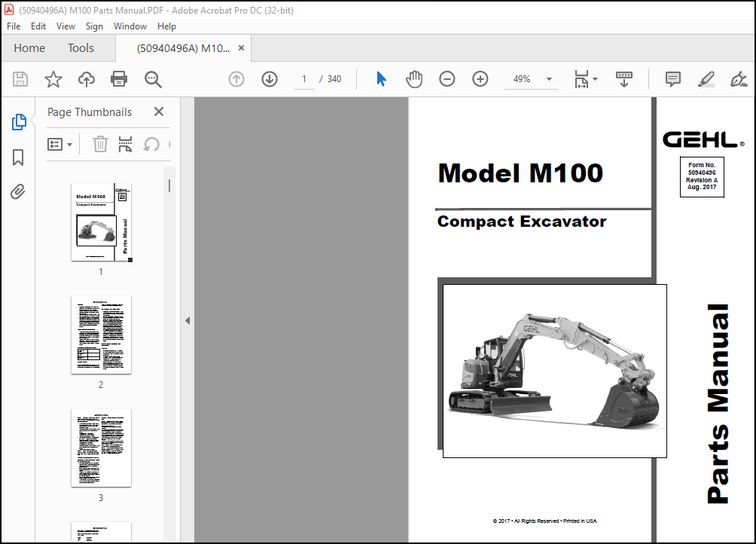Click the 49% zoom value field
Viewport: 756px width, 544px height.
pos(522,79)
